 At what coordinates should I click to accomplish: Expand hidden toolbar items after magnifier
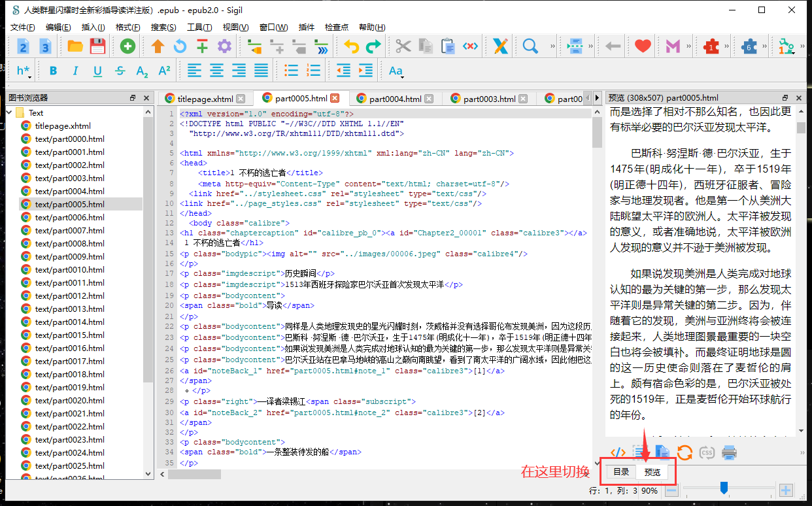pos(552,46)
